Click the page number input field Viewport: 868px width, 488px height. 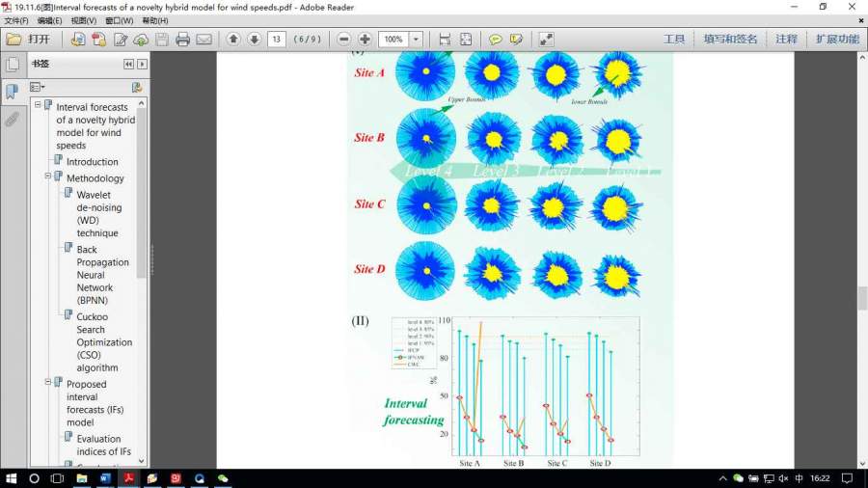click(277, 40)
